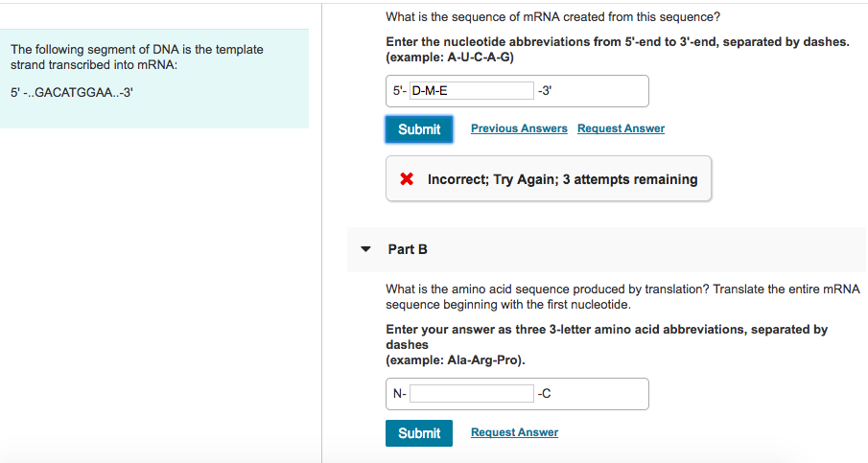Click the mRNA sequence input field containing D-M-E
868x463 pixels.
click(472, 91)
